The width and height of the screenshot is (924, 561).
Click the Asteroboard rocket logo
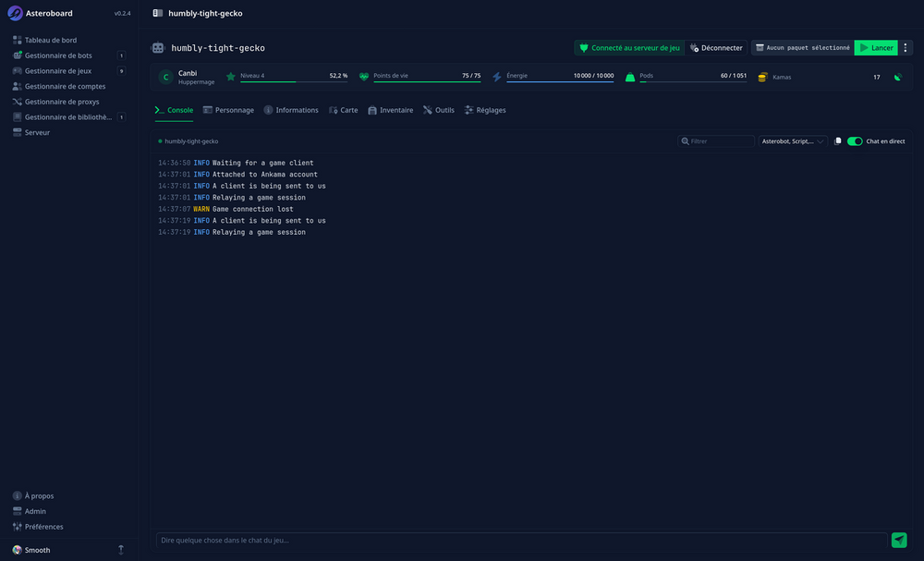pos(15,13)
